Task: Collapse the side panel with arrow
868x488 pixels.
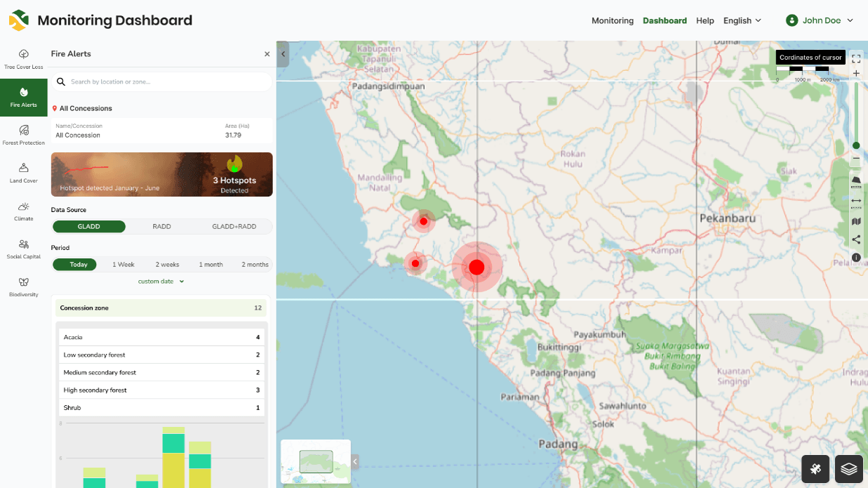Action: pyautogui.click(x=283, y=54)
